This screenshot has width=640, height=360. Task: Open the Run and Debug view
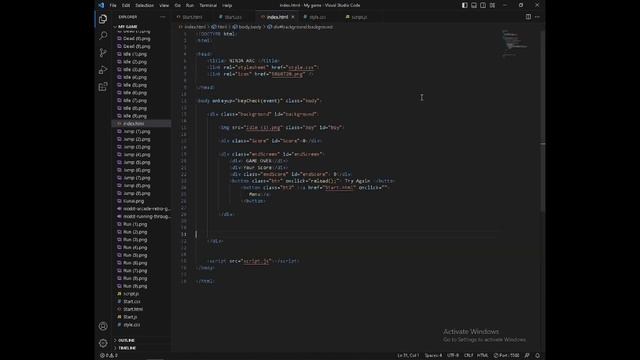[x=103, y=70]
